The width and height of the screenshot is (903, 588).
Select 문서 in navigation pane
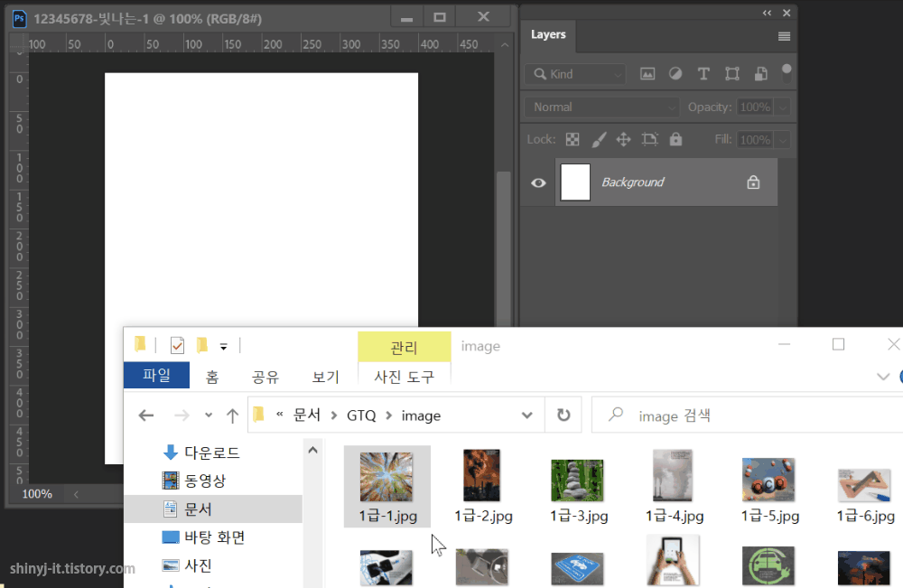tap(213, 509)
